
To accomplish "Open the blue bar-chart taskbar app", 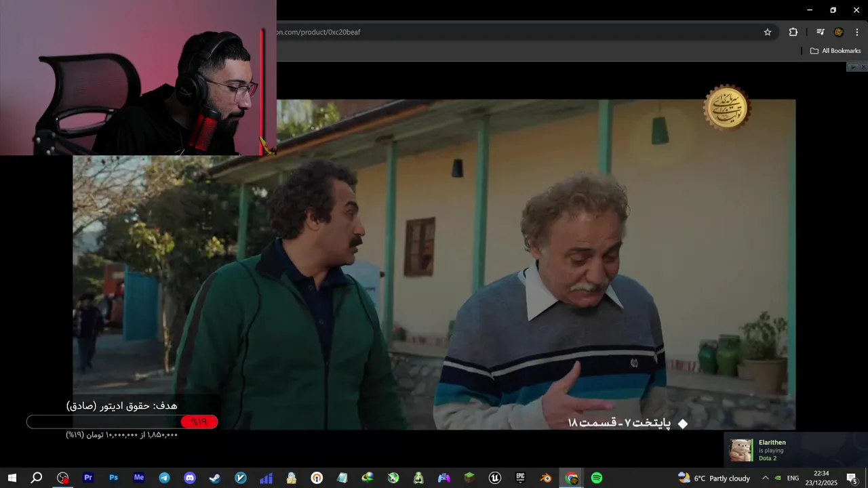I will [266, 478].
